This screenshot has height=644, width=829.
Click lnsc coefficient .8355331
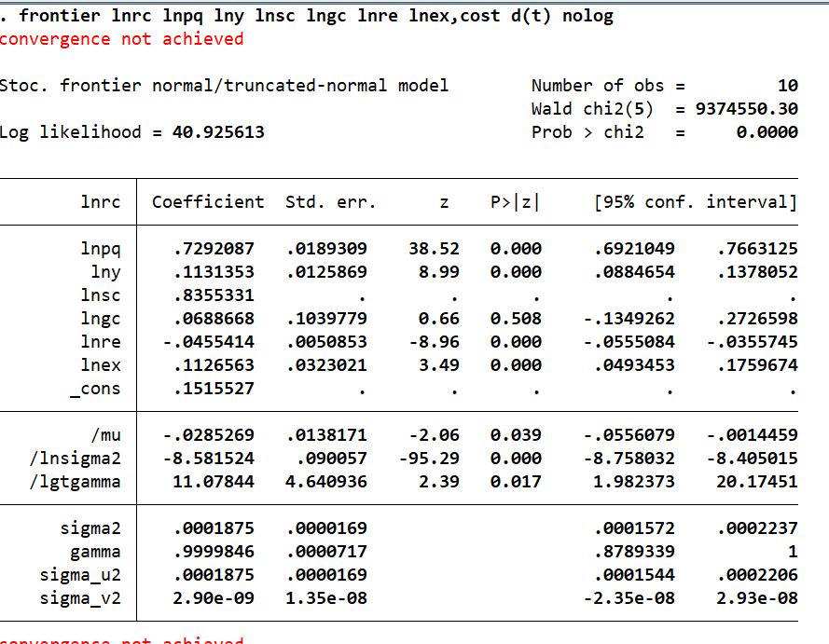[x=214, y=295]
